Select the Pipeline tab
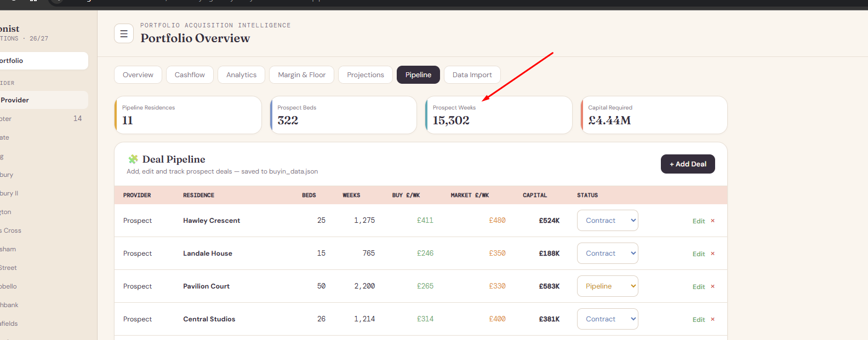Screen dimensions: 868x340 (x=418, y=75)
